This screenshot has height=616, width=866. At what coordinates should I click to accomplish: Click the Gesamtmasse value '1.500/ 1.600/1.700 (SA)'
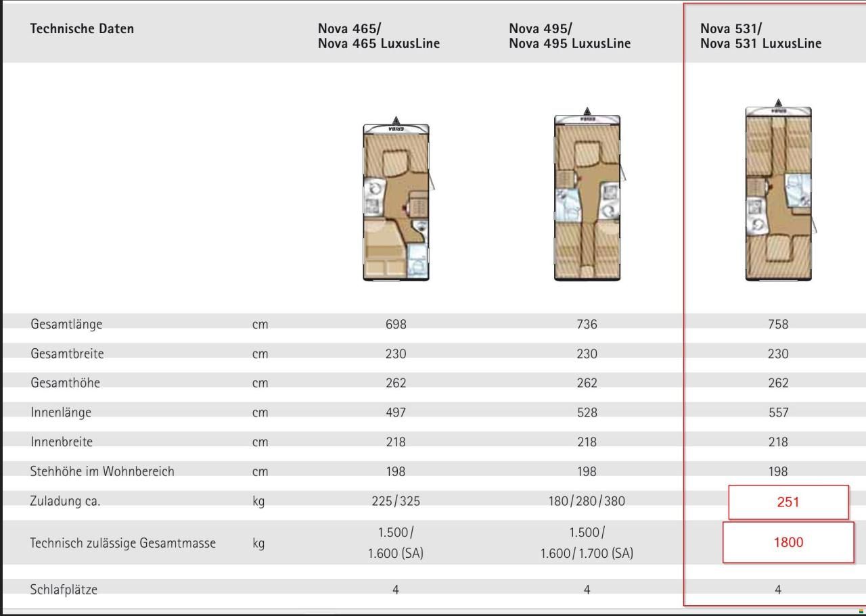click(587, 543)
